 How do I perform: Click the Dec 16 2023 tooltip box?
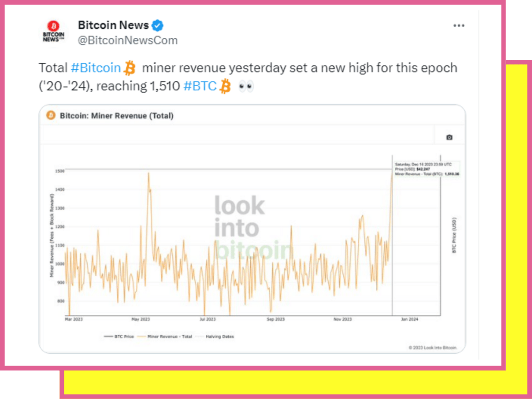pos(427,169)
